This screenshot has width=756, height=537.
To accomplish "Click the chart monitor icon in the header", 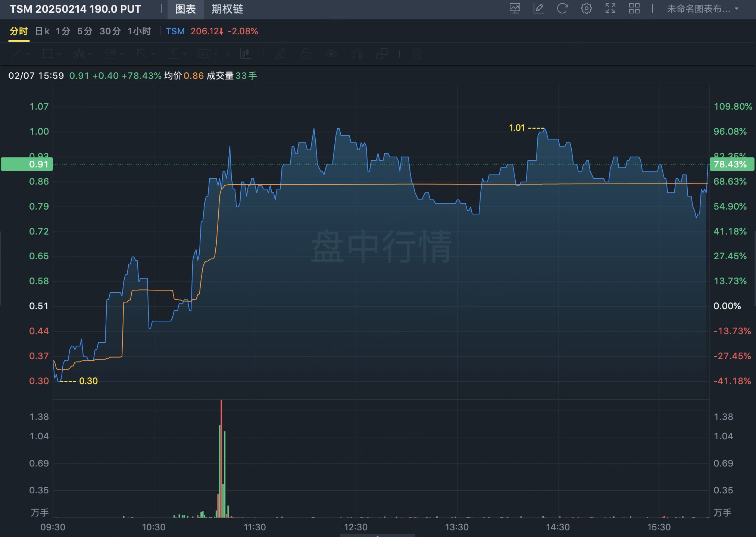I will pyautogui.click(x=515, y=9).
